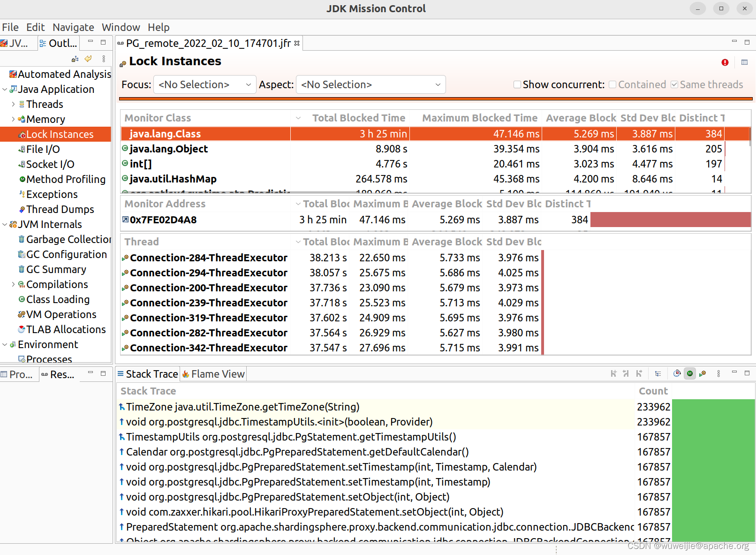Open the Stack Trace view menu (three dots)
Image resolution: width=756 pixels, height=555 pixels.
click(718, 374)
